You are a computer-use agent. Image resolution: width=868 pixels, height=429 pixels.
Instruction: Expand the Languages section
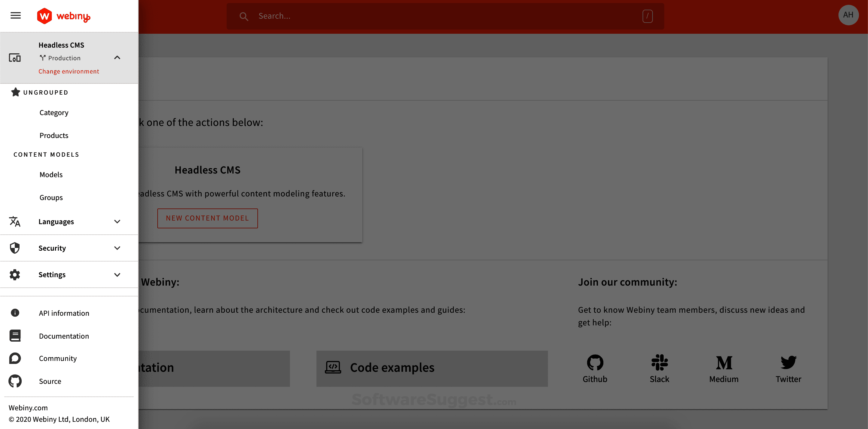[x=117, y=221]
